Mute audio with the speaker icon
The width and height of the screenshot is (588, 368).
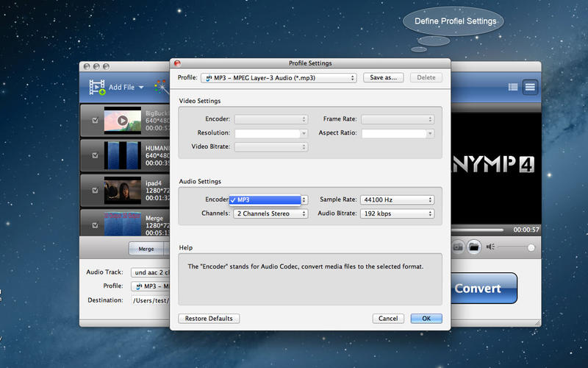491,247
